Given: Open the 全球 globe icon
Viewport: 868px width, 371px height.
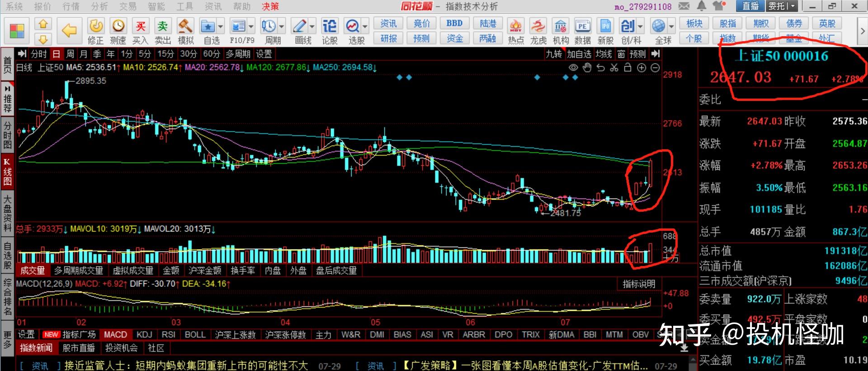Looking at the screenshot, I should pyautogui.click(x=659, y=26).
